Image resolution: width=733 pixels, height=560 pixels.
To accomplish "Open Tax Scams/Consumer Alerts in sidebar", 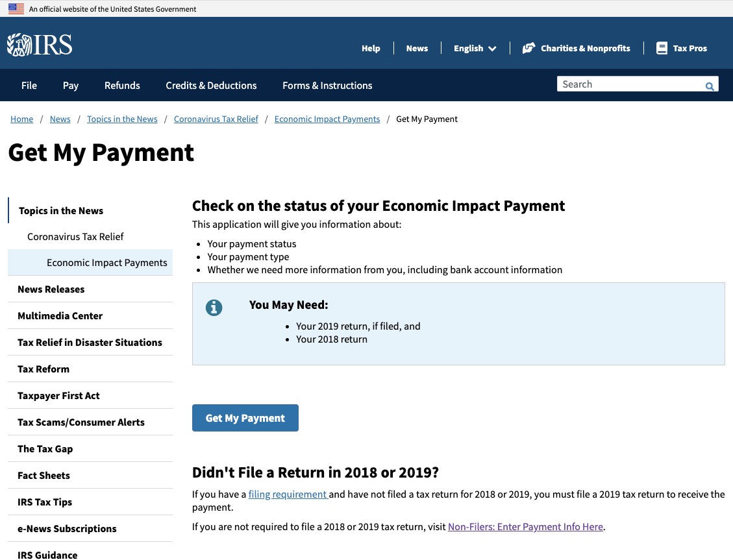I will (81, 422).
